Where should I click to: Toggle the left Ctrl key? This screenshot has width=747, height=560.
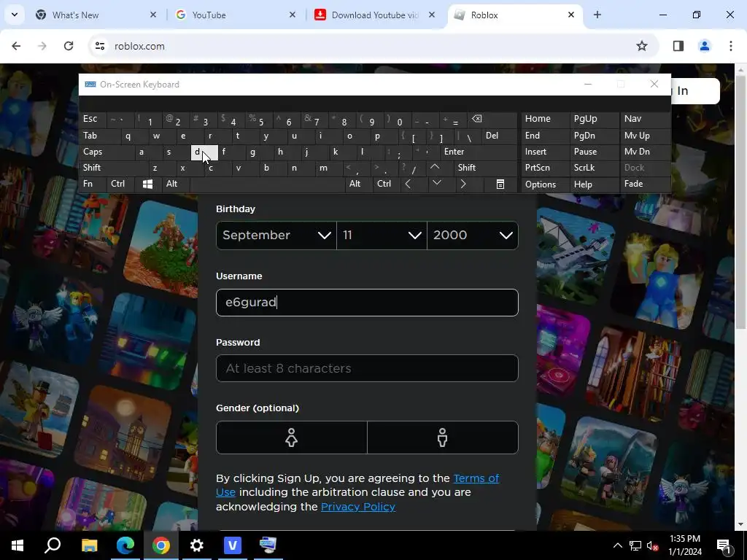tap(121, 184)
